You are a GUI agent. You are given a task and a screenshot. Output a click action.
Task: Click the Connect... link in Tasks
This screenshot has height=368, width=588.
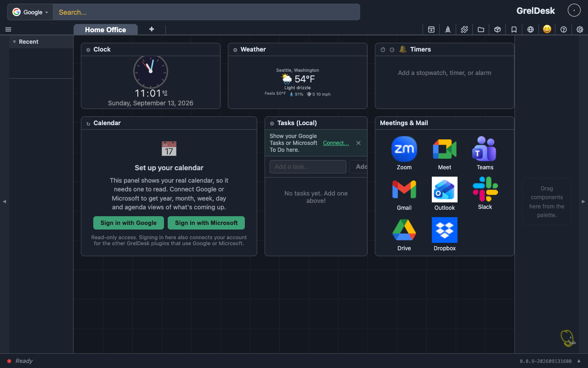coord(336,143)
